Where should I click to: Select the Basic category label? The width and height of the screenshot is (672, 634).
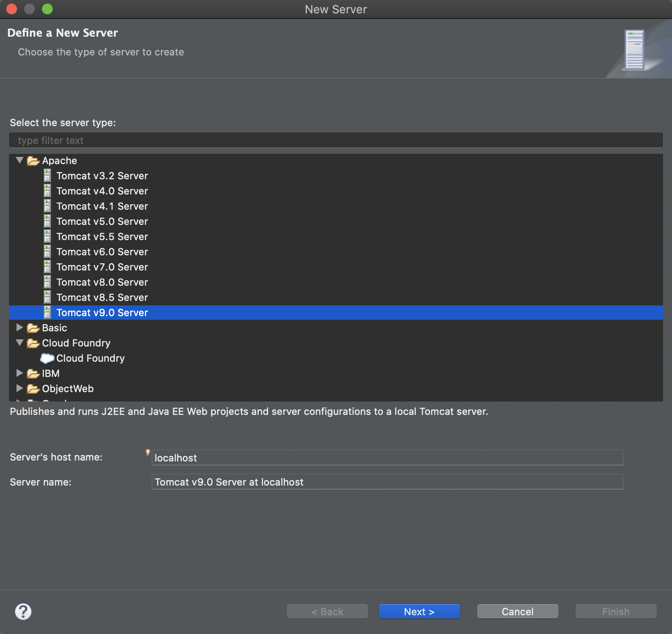click(55, 328)
